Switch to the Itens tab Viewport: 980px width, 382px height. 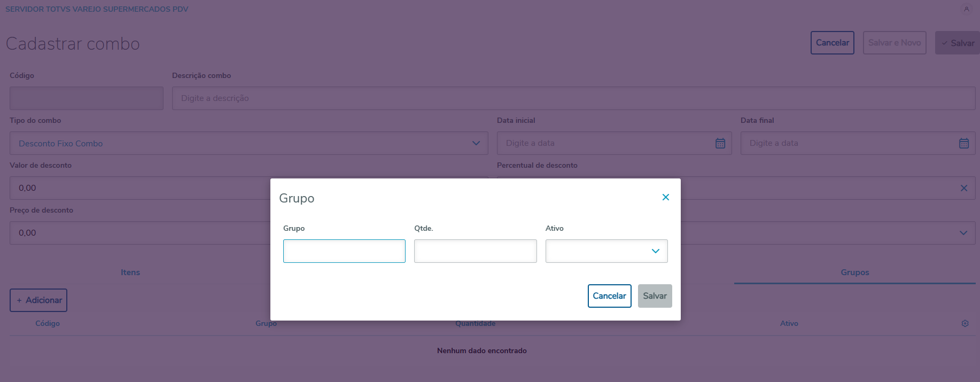pos(130,272)
